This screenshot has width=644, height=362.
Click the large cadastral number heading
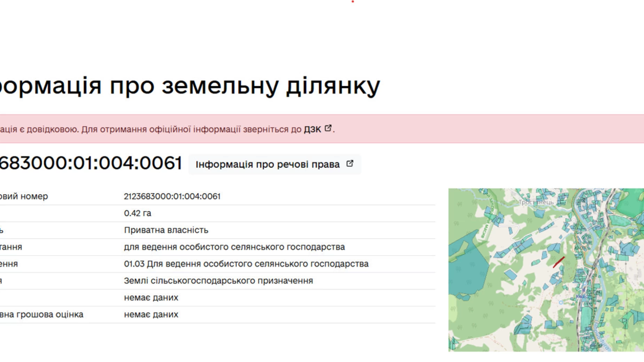tap(91, 163)
